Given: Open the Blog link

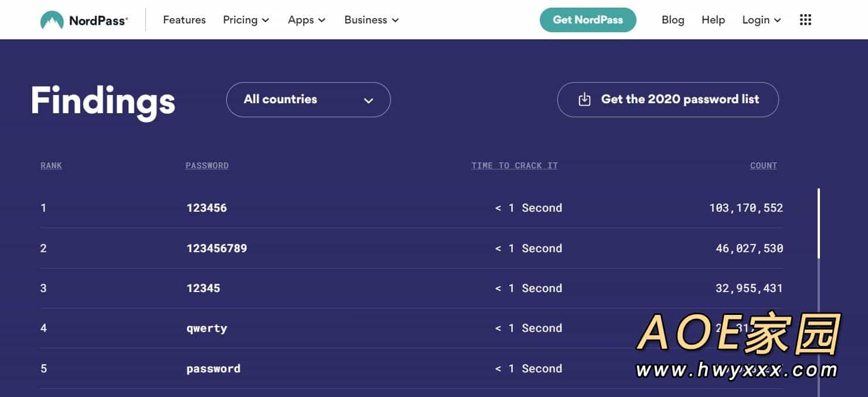Looking at the screenshot, I should pyautogui.click(x=673, y=20).
